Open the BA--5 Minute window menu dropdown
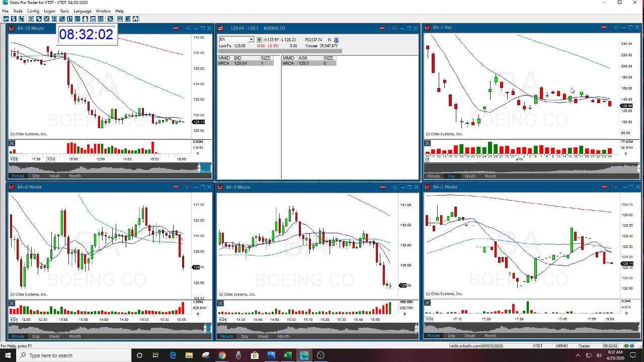Screen dimensions: 644x362 click(x=188, y=187)
